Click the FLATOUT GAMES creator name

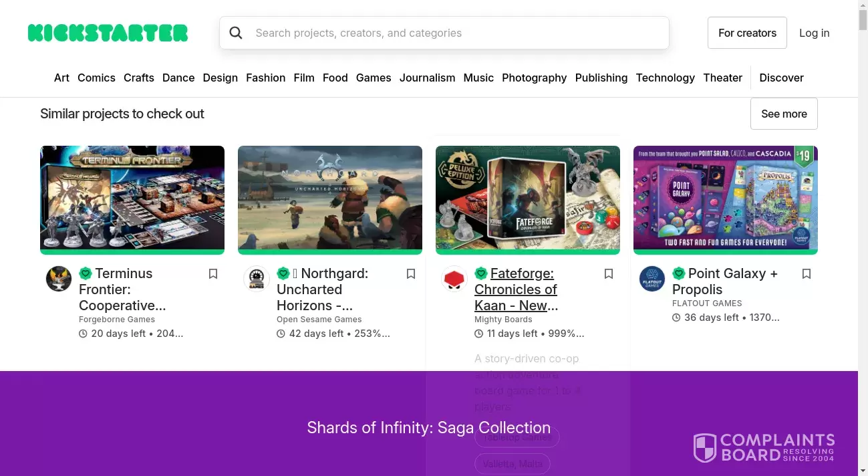[707, 304]
